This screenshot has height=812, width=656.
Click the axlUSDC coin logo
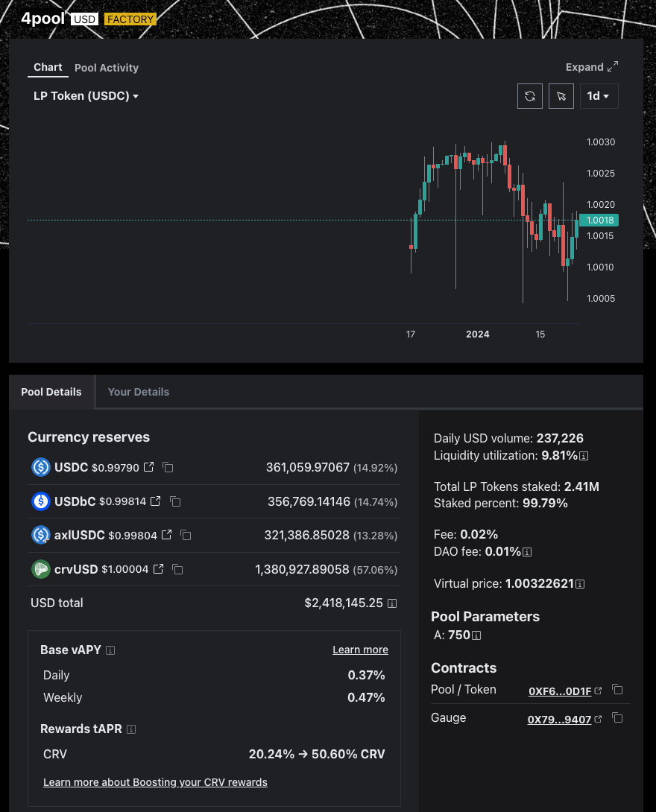(41, 535)
